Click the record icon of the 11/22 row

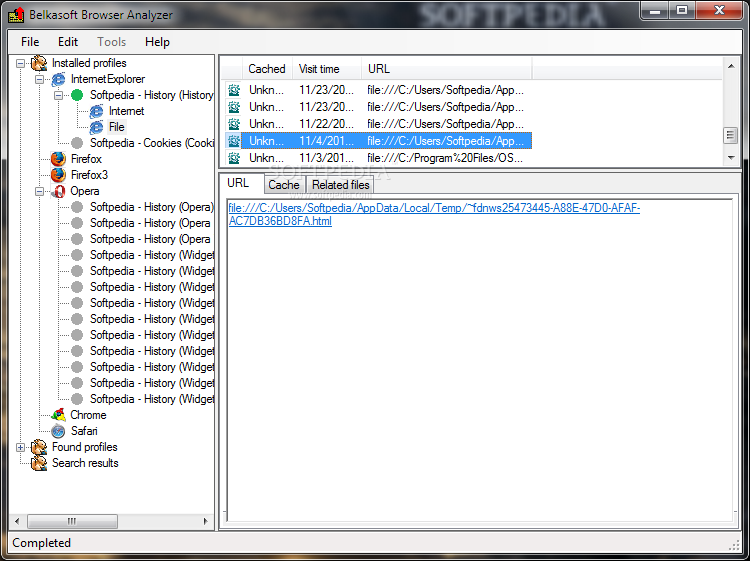[x=234, y=124]
